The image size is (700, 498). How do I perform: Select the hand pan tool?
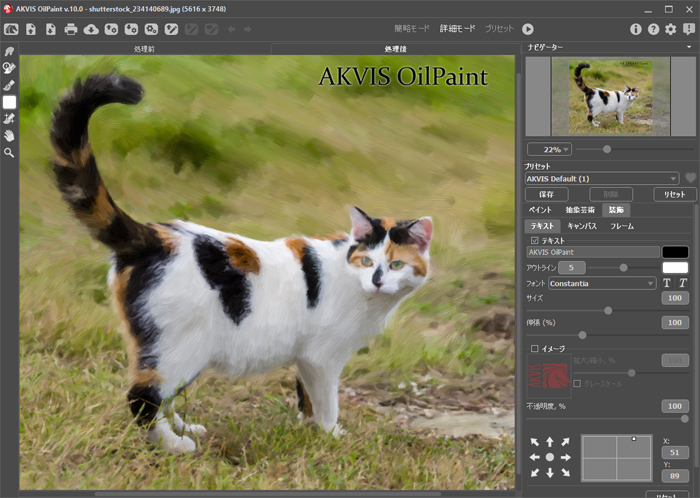9,135
